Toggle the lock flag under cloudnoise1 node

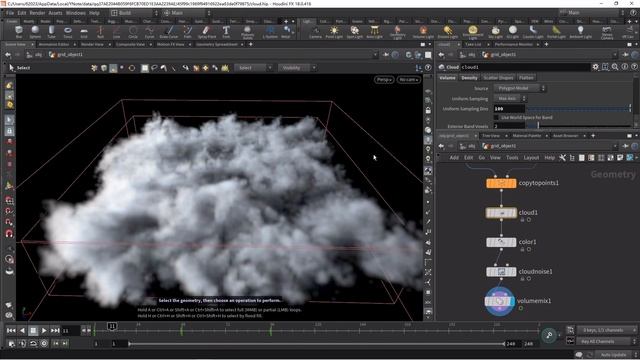tap(522, 279)
